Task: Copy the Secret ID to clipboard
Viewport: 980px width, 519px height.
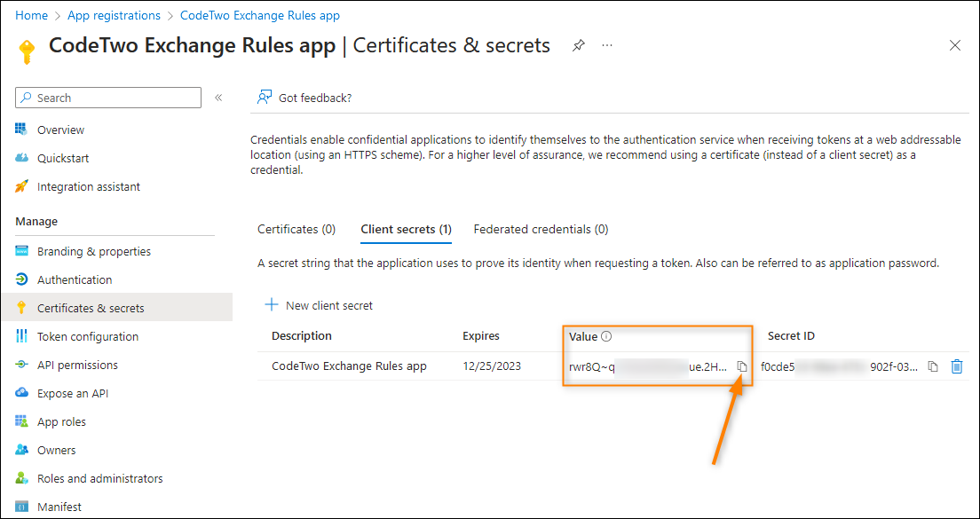Action: [932, 366]
